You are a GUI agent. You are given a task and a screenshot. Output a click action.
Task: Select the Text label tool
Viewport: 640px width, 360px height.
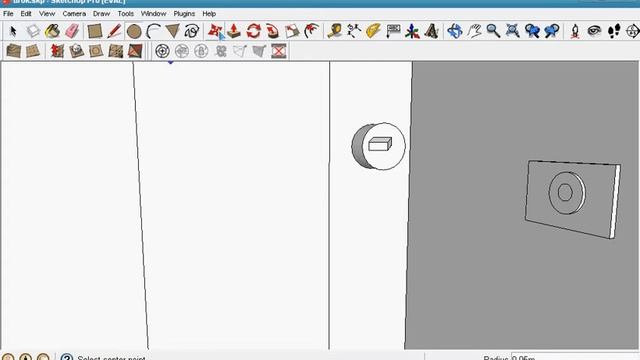pyautogui.click(x=393, y=31)
